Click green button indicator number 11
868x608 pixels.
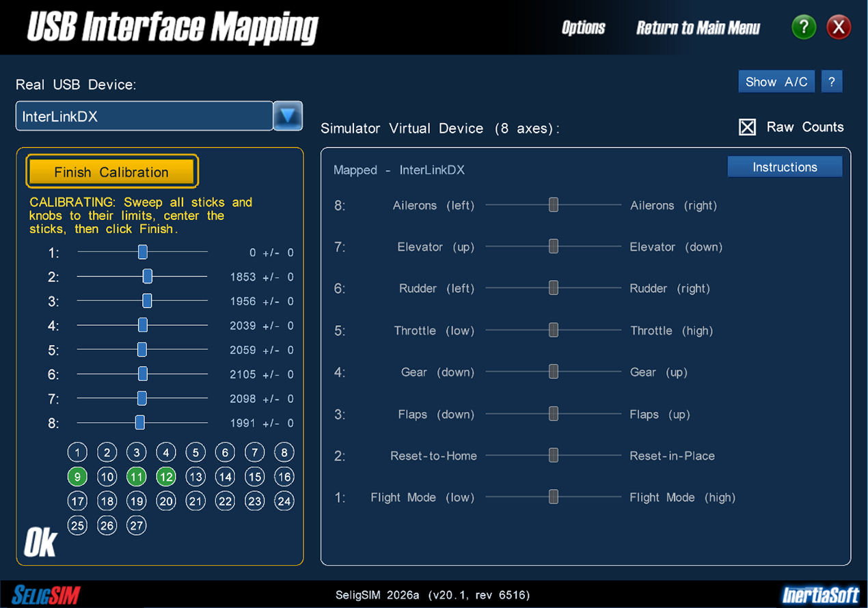[137, 477]
